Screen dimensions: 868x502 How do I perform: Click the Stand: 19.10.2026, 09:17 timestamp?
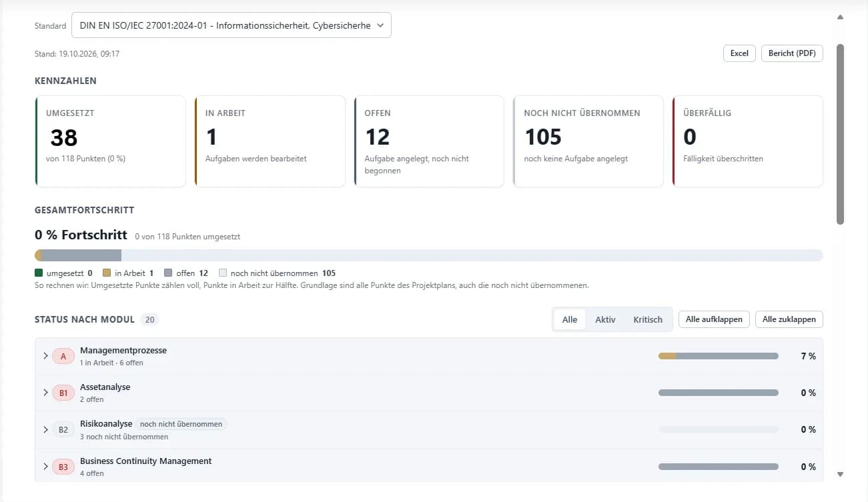click(77, 53)
